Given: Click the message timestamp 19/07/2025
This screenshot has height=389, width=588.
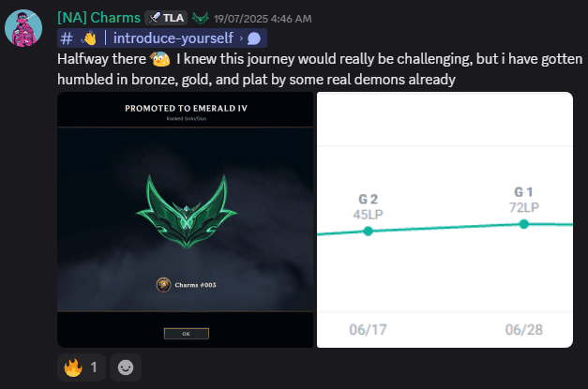Looking at the screenshot, I should click(x=263, y=19).
